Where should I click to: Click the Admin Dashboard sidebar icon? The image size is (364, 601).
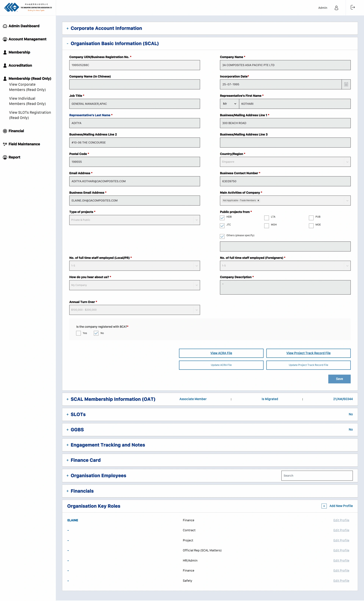pos(5,26)
